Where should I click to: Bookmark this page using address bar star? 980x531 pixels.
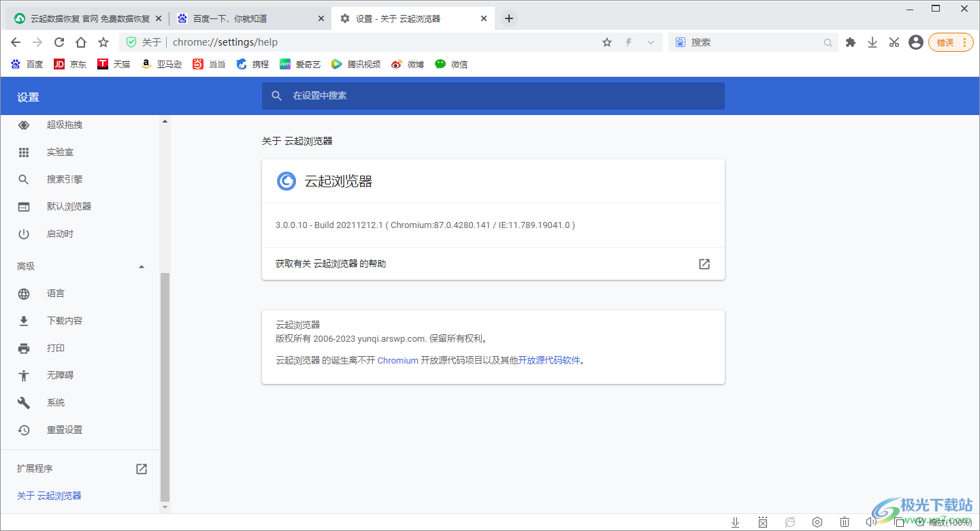tap(607, 42)
